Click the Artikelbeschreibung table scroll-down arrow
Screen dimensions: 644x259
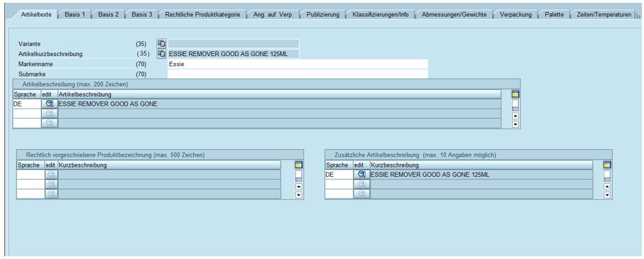point(515,123)
